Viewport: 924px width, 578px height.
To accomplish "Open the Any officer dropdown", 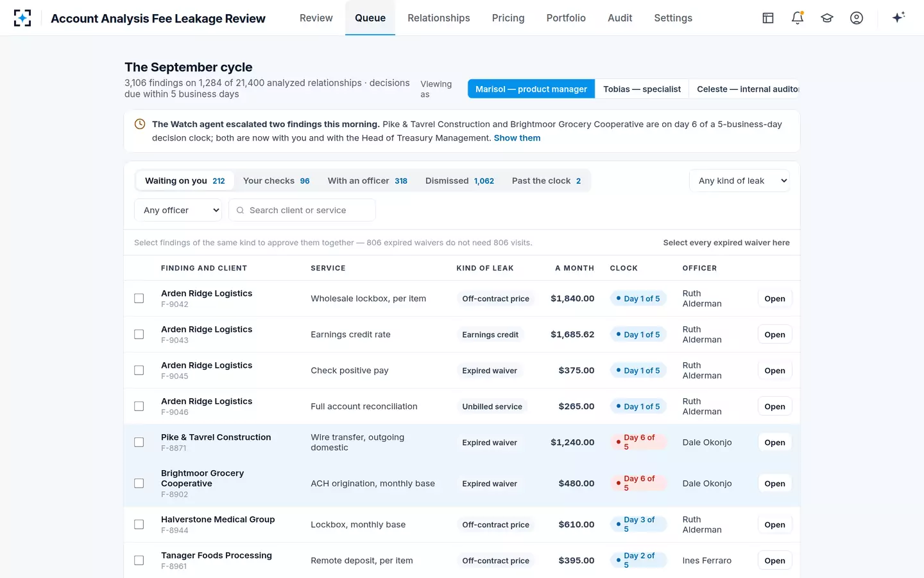I will [178, 210].
